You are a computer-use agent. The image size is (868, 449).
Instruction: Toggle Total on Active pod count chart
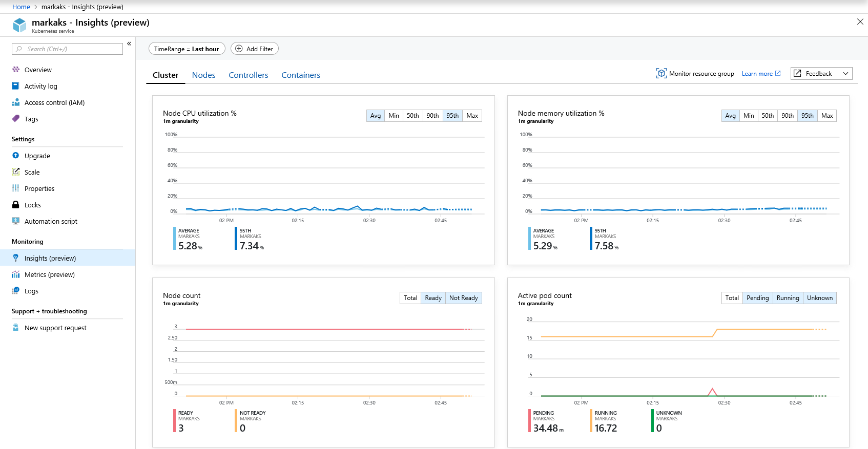[732, 298]
